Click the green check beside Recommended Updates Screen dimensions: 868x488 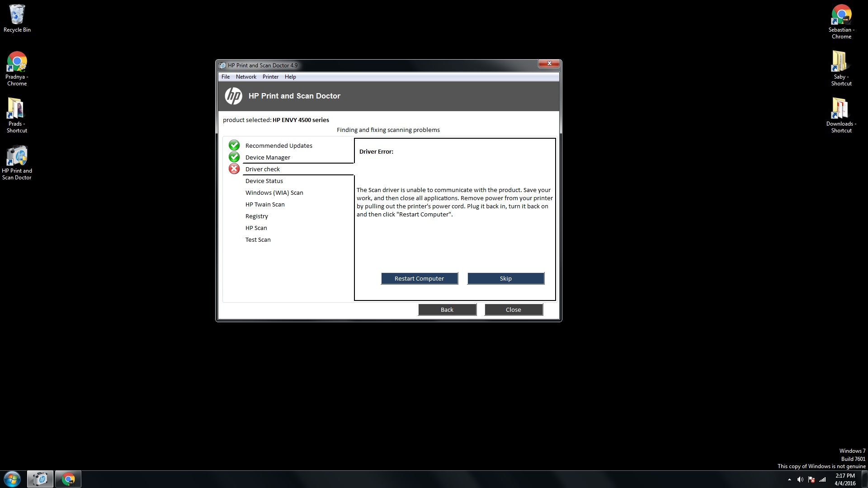click(234, 145)
